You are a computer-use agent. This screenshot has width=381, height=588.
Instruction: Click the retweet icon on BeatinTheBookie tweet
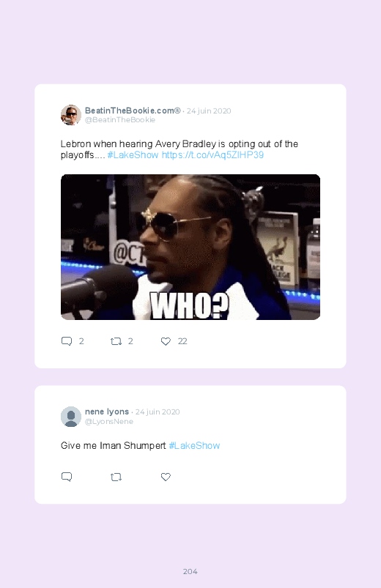click(116, 341)
